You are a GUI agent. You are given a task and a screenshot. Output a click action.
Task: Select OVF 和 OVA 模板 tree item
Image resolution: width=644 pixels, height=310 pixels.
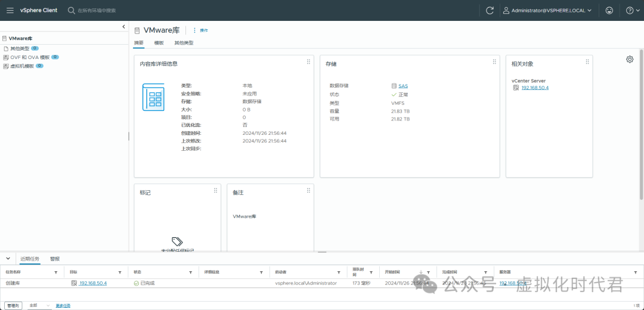30,57
